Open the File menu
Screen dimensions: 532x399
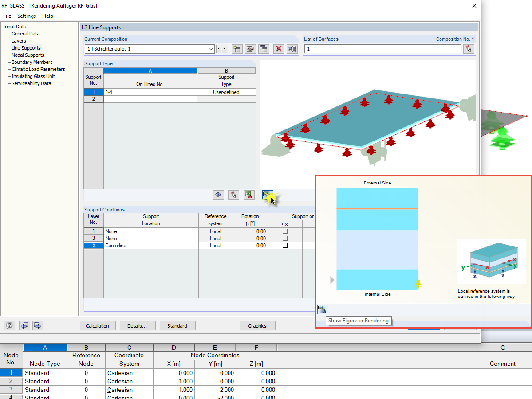coord(7,16)
